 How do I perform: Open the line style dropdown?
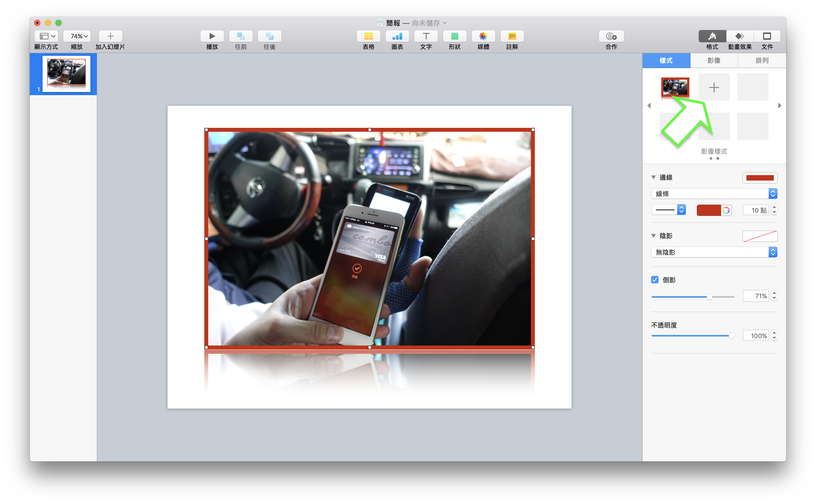tap(669, 210)
